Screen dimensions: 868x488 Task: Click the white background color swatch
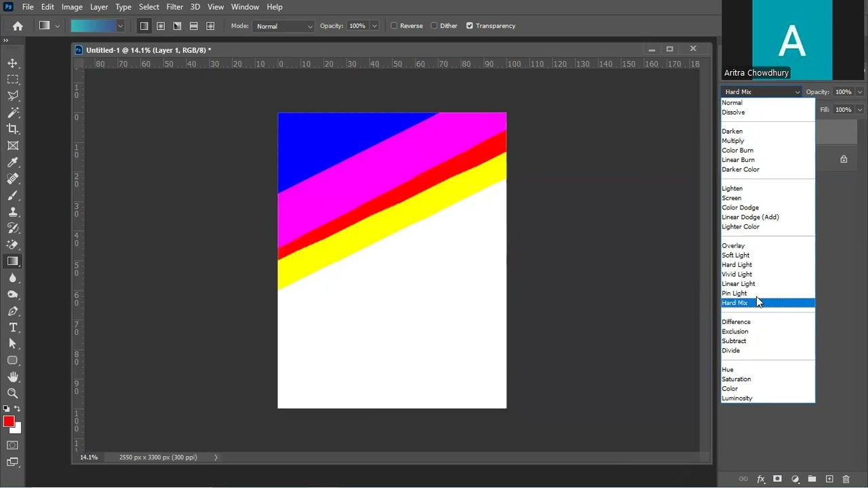coord(17,428)
